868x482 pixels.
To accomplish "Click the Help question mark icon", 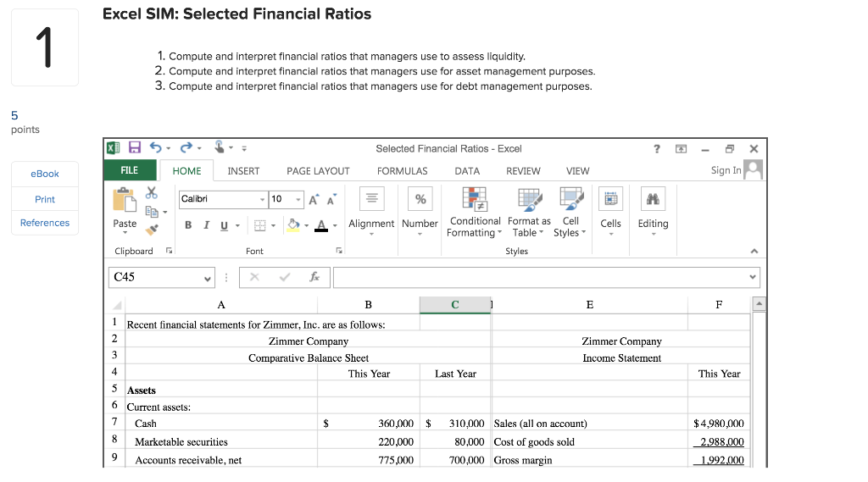I will (657, 148).
